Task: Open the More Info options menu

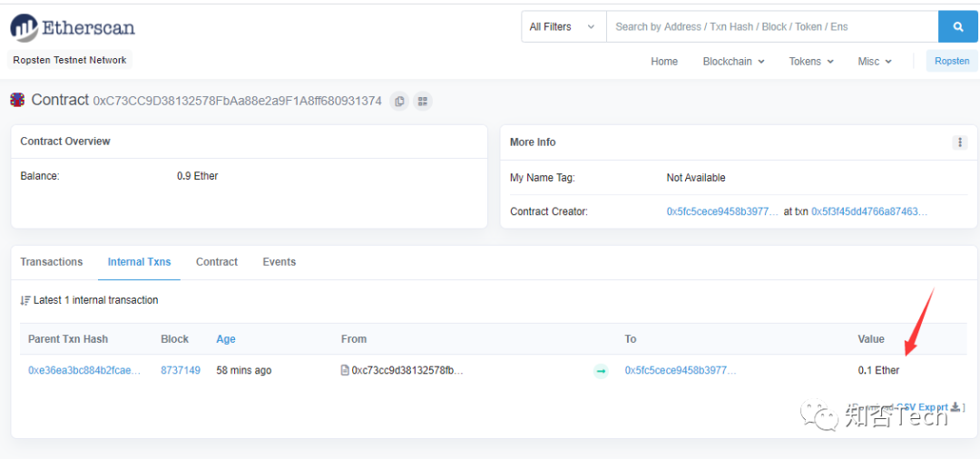Action: click(959, 142)
